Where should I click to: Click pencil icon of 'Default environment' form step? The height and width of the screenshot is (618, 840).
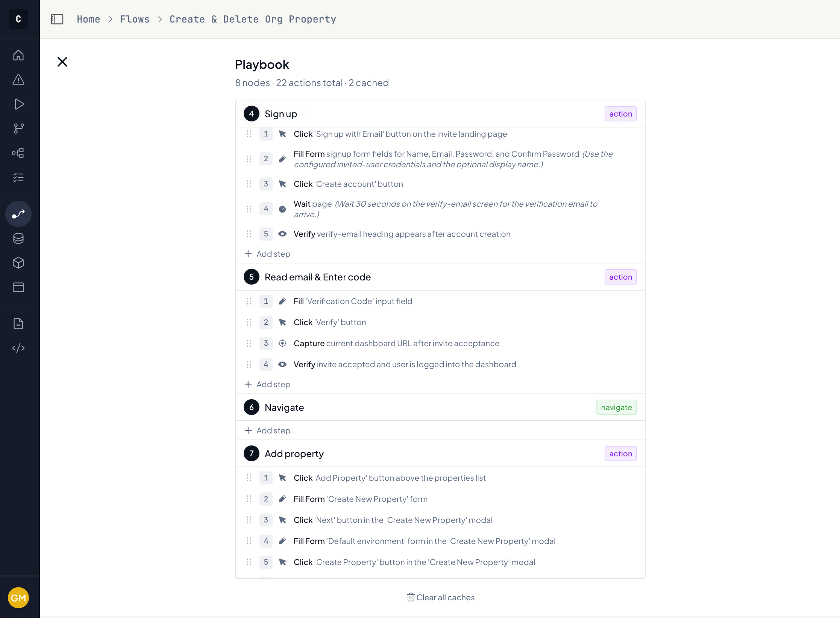(282, 541)
